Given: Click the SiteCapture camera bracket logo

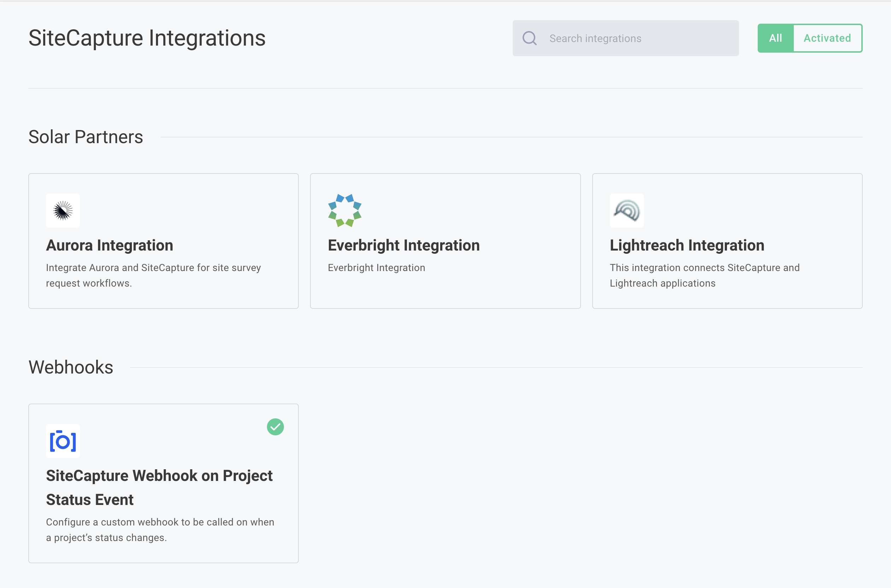Looking at the screenshot, I should 63,441.
